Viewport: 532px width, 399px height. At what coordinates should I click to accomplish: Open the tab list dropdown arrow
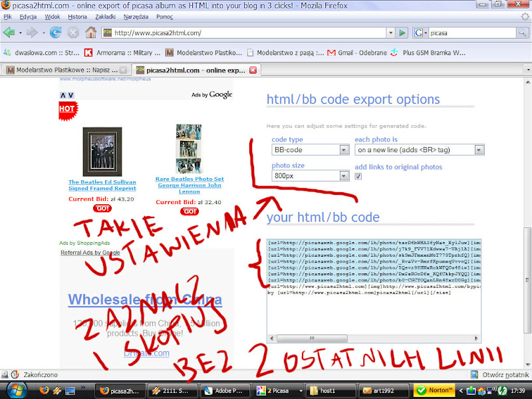[528, 70]
